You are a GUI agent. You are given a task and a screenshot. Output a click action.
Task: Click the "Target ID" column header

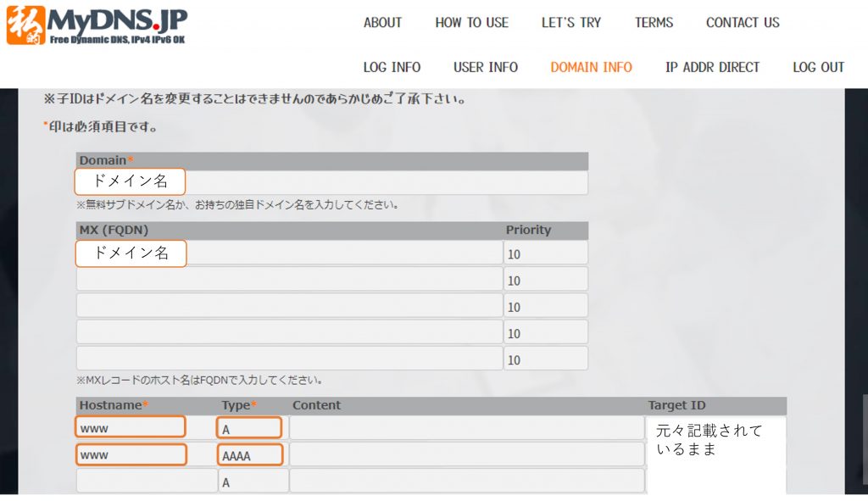pyautogui.click(x=677, y=405)
